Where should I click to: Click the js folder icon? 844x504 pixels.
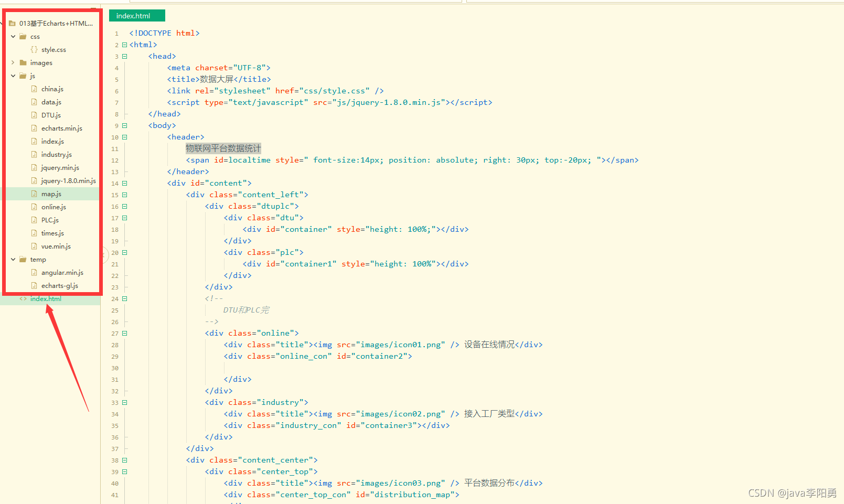point(23,76)
